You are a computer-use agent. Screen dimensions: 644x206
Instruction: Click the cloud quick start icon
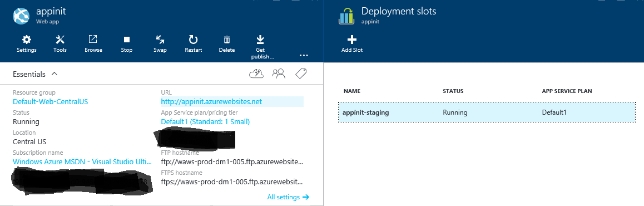(x=256, y=73)
